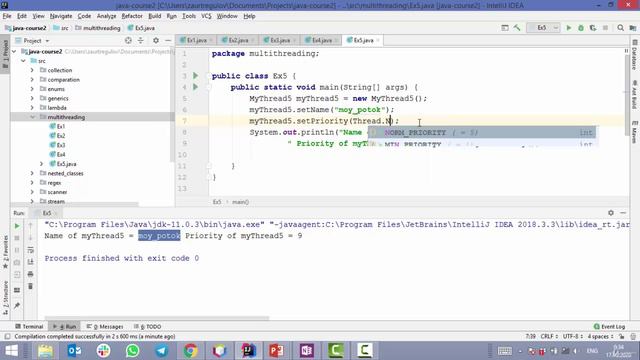This screenshot has height=360, width=640.
Task: Open the File menu
Action: click(x=7, y=16)
